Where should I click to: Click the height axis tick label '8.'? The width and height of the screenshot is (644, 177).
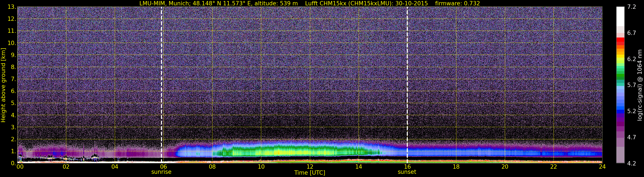point(13,67)
